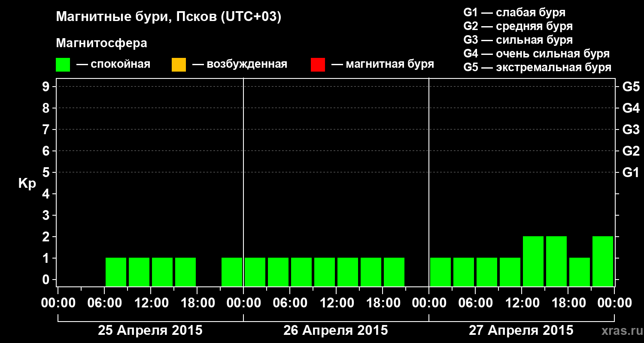The image size is (644, 343).
Task: Click the "25 Апреля 2015" date label
Action: tap(150, 331)
